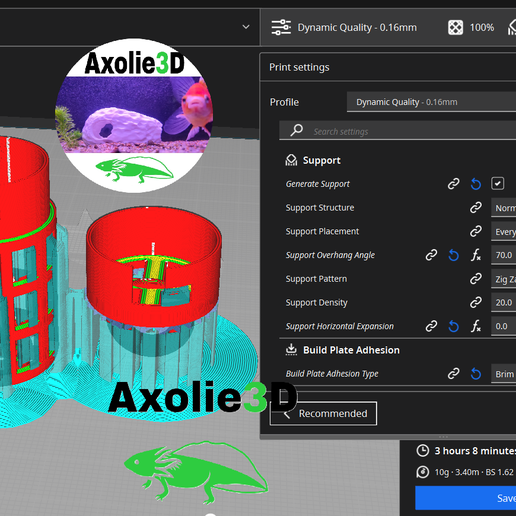Click the round aquarium photo thumbnail
Screen dimensions: 516x516
point(134,116)
